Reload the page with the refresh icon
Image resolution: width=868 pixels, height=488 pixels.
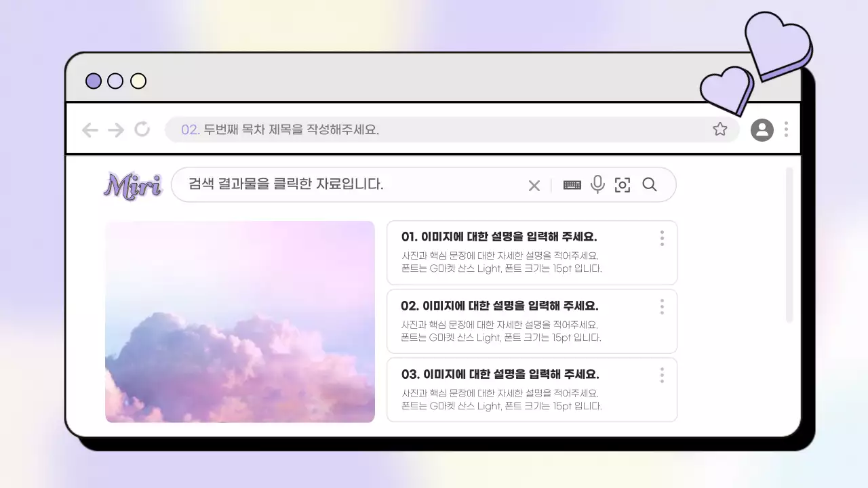tap(142, 129)
